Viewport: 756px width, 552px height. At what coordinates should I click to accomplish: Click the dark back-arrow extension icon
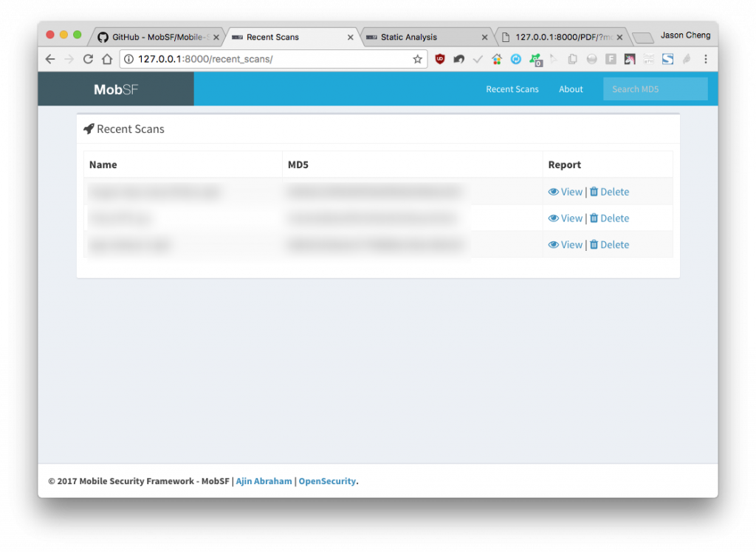(458, 59)
